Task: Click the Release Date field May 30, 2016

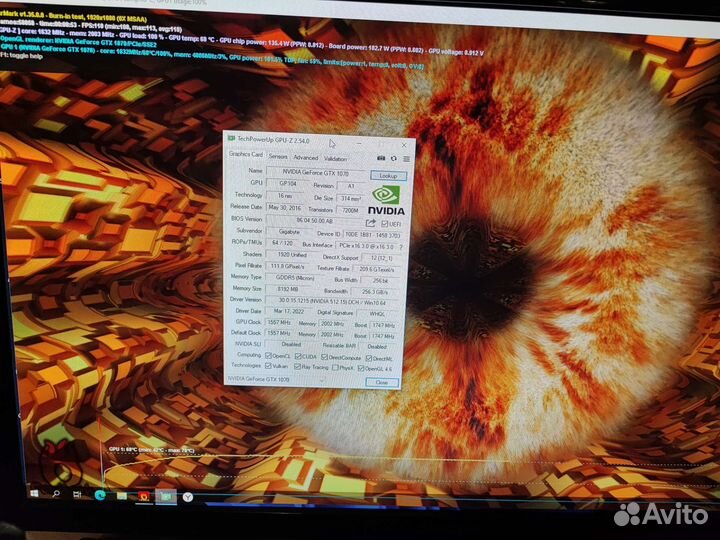Action: click(285, 208)
